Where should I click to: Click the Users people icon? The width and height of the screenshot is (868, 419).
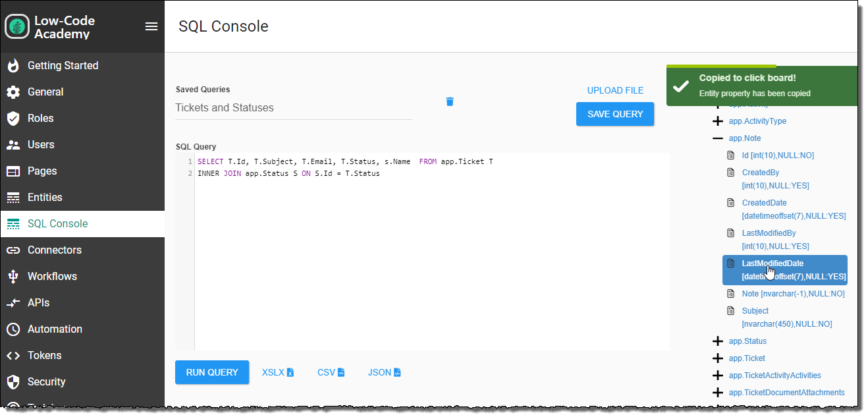click(x=13, y=144)
